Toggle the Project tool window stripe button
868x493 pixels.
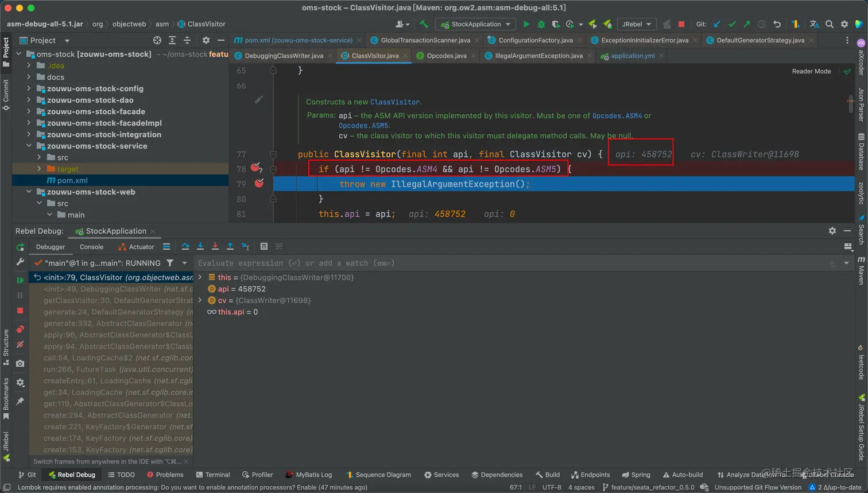tap(6, 52)
